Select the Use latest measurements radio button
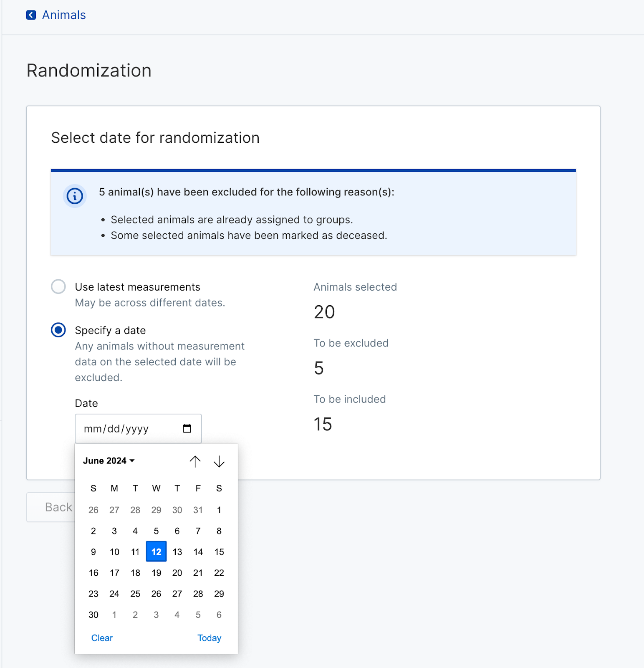 click(58, 287)
